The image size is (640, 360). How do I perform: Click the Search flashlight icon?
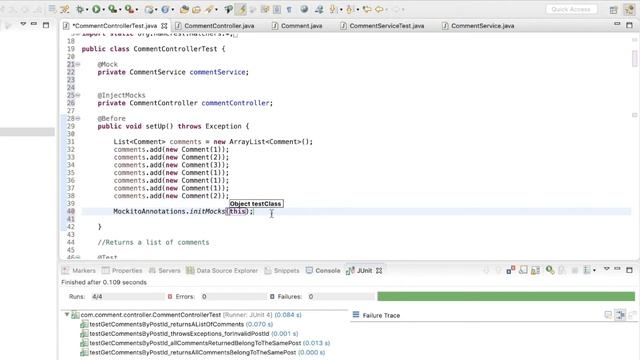coord(210,9)
